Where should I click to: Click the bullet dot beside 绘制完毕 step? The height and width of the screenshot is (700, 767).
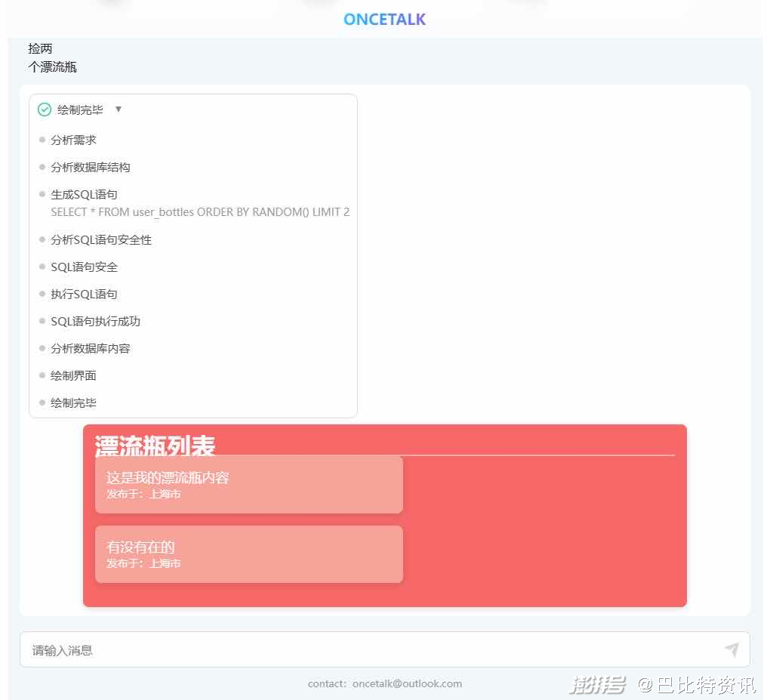42,402
